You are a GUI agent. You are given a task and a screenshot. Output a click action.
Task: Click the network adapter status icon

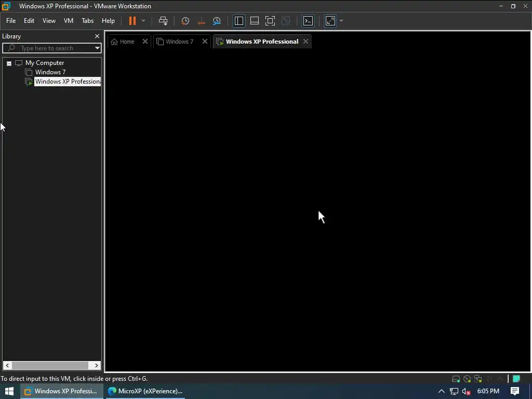pos(478,379)
